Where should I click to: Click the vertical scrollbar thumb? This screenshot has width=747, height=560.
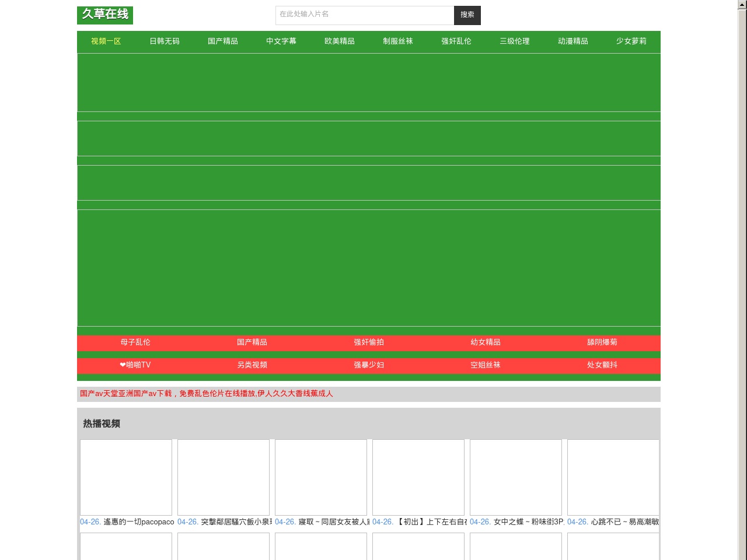point(742,286)
